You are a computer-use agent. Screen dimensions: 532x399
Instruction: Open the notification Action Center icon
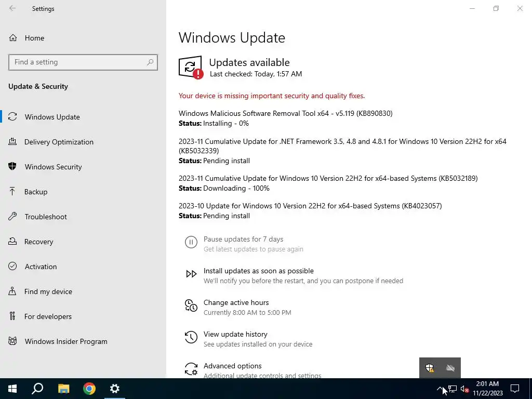pos(515,389)
